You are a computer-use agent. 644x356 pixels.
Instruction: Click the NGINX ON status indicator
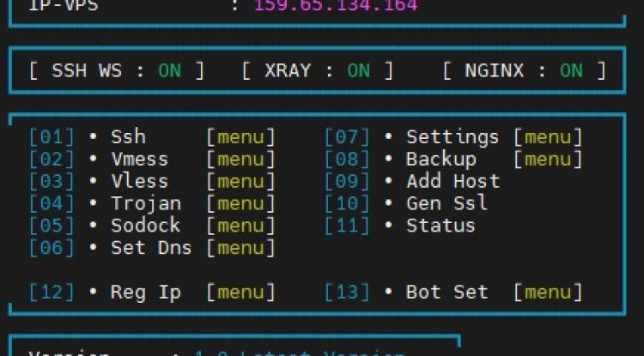click(571, 71)
